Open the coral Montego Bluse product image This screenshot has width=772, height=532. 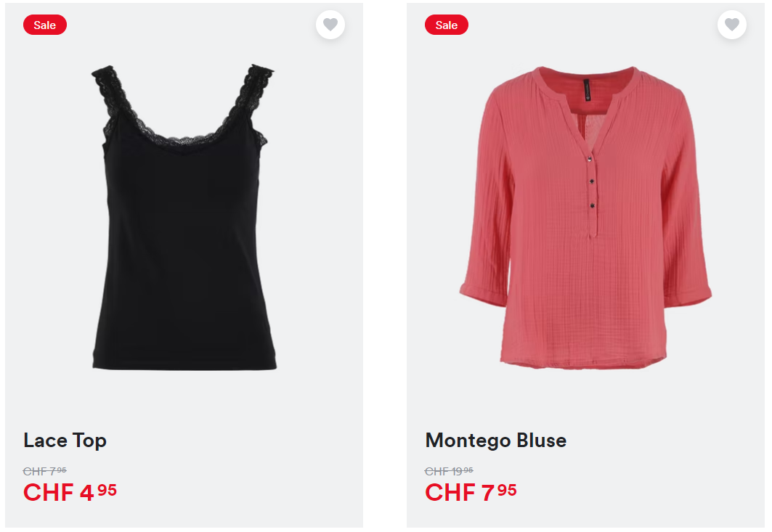pos(585,217)
